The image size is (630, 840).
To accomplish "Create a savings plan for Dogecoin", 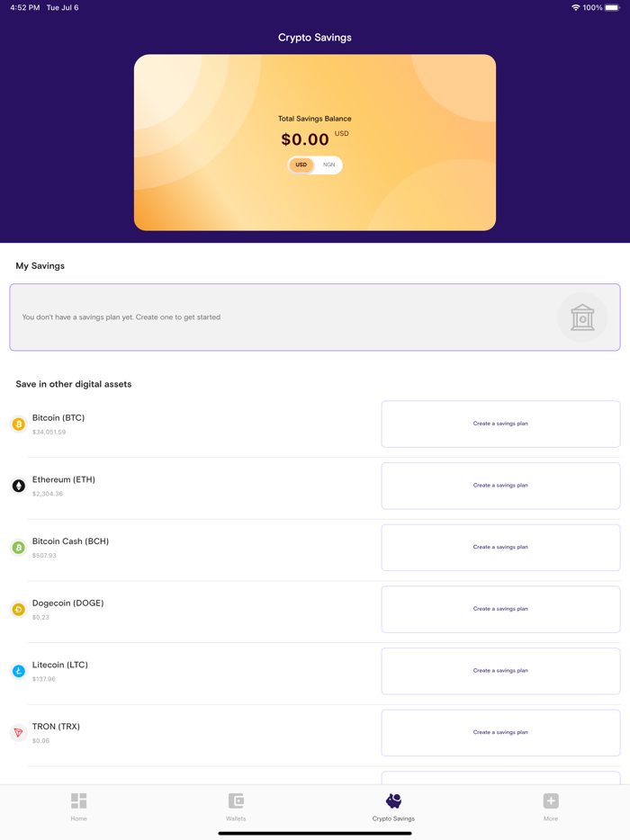I will click(x=500, y=609).
